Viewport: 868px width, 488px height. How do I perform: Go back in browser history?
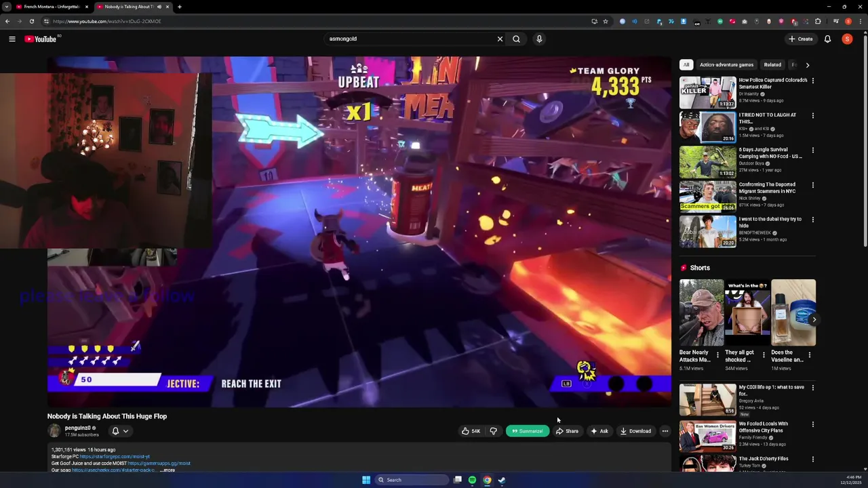7,21
